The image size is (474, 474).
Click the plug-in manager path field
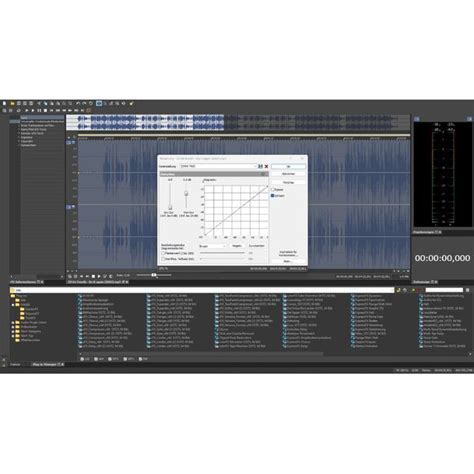click(202, 290)
